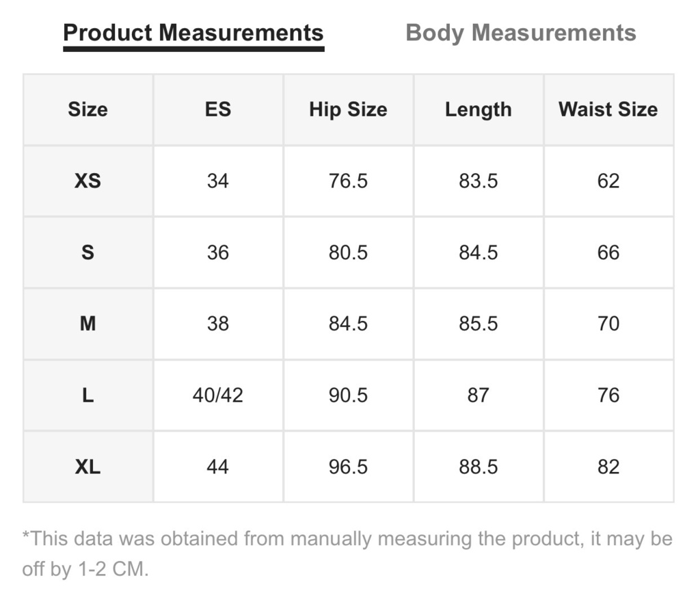Click the 76.5 hip size cell
This screenshot has width=700, height=600.
coord(348,181)
